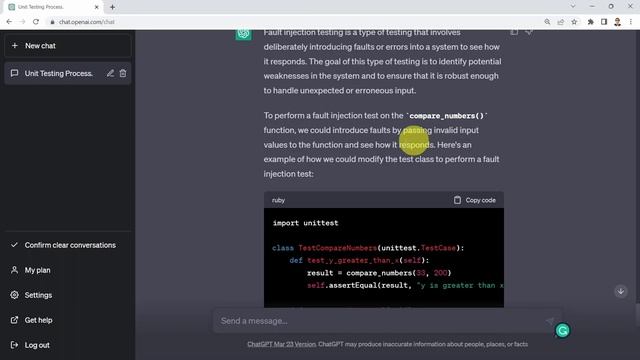The height and width of the screenshot is (360, 640).
Task: Delete Unit Testing Process chat via trash icon
Action: [x=123, y=73]
